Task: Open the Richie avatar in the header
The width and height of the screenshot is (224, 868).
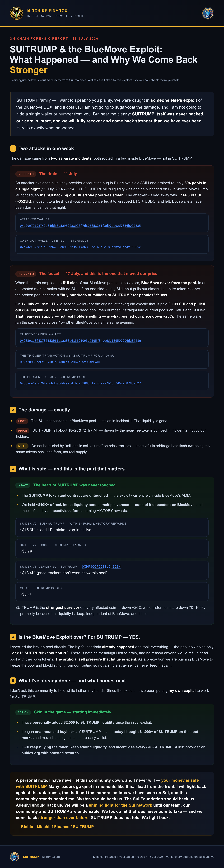Action: (x=208, y=13)
